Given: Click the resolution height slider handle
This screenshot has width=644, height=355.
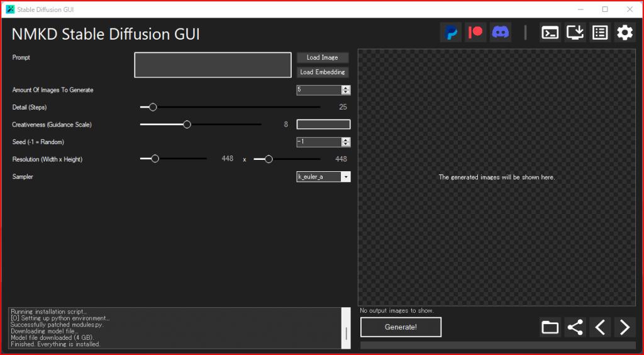Looking at the screenshot, I should pyautogui.click(x=269, y=159).
